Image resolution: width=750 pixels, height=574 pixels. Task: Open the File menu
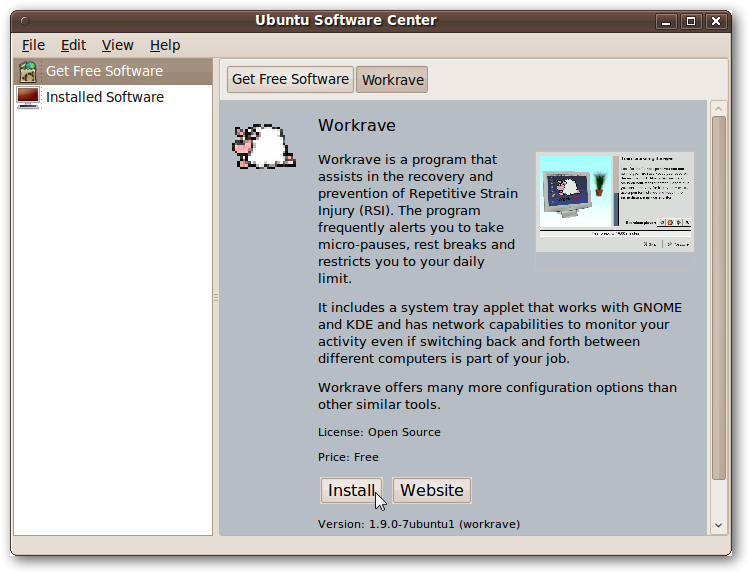33,45
